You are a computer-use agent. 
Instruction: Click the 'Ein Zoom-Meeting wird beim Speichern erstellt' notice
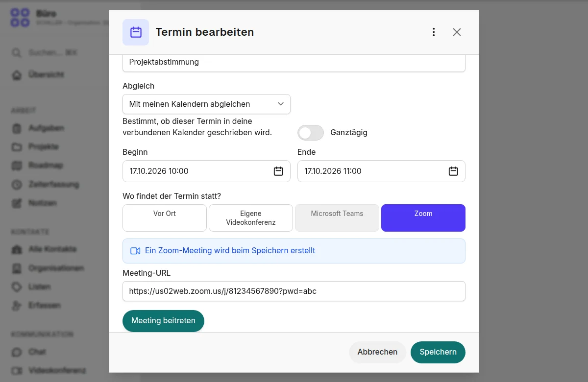point(294,251)
